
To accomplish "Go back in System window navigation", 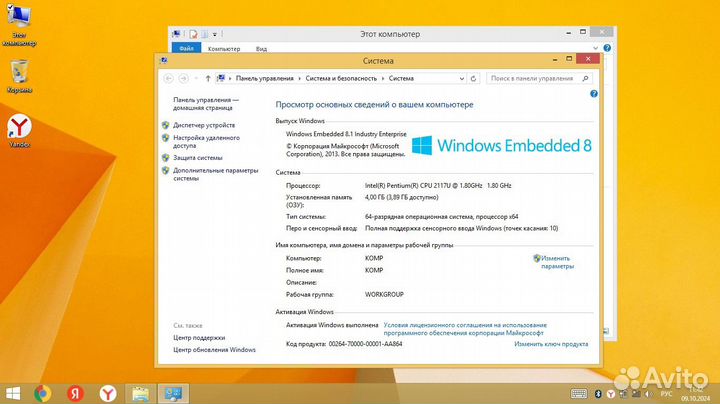I will (169, 79).
